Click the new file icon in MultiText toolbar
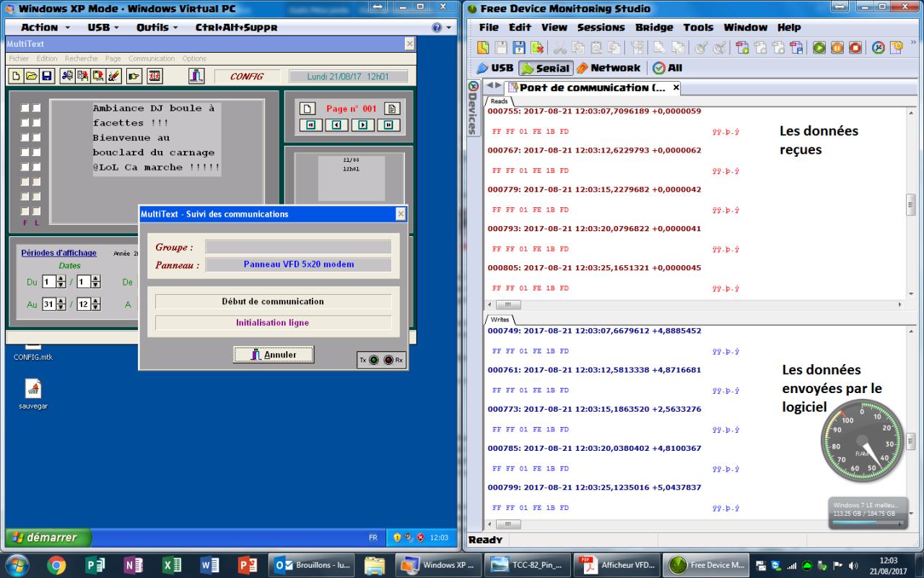 click(x=15, y=76)
